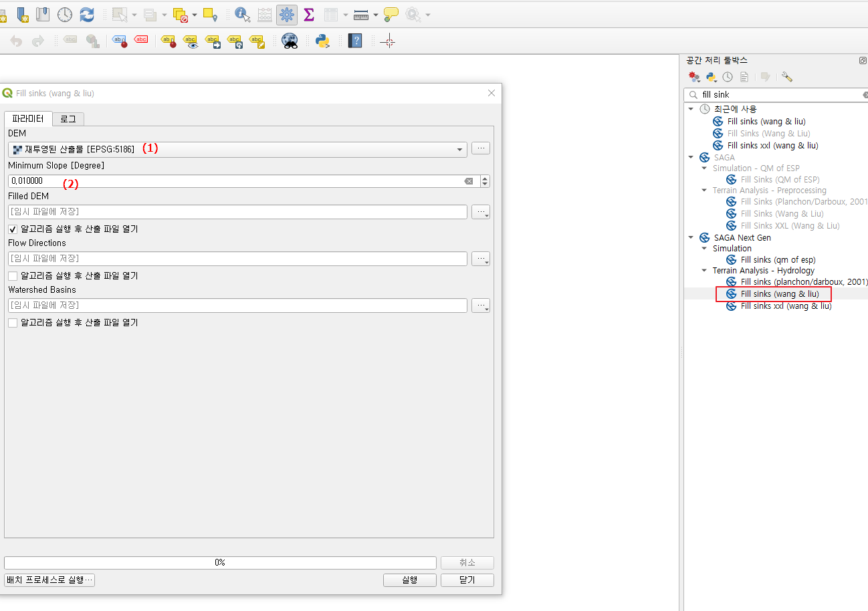Float the 공간 처리 툴박스 panel
The height and width of the screenshot is (611, 868).
click(863, 60)
